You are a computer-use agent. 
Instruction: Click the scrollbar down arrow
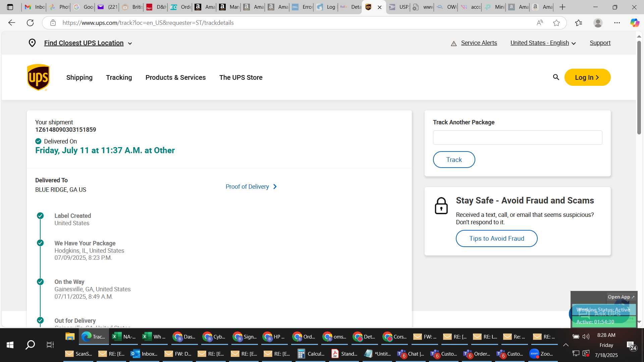(x=639, y=322)
